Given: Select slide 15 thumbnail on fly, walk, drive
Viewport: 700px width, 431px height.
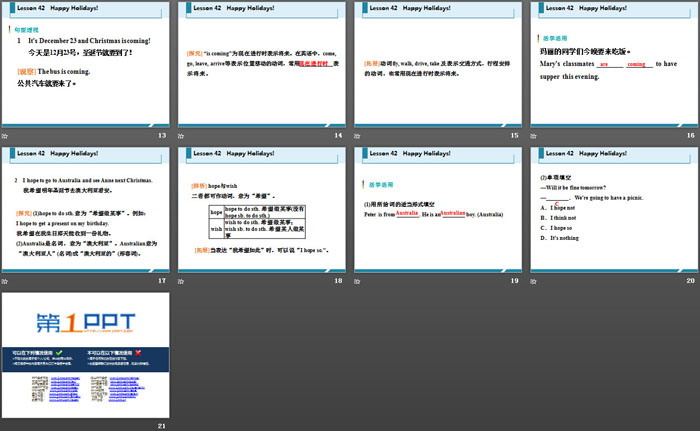Looking at the screenshot, I should click(x=438, y=64).
